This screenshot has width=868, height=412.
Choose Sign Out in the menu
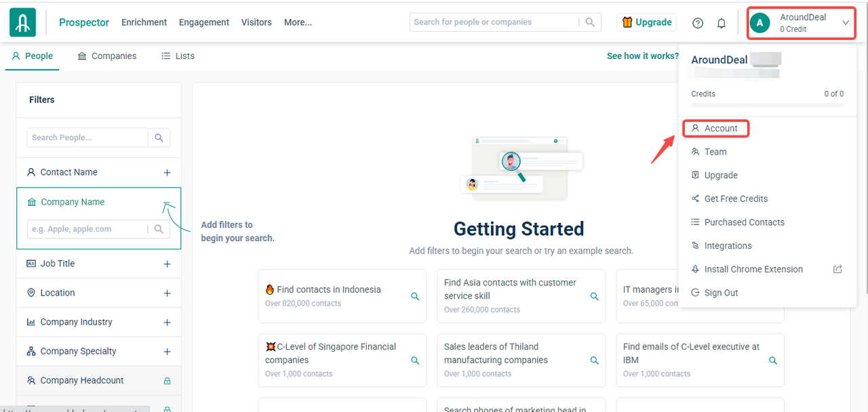coord(721,293)
